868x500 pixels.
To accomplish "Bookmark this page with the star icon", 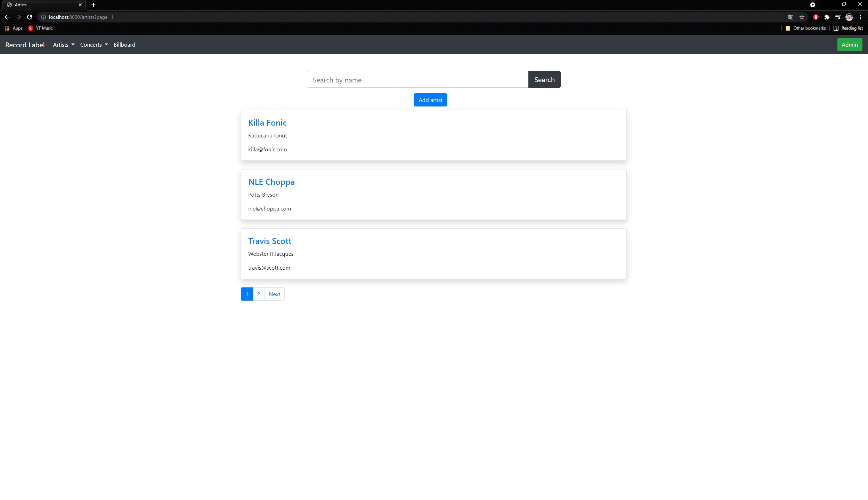I will click(x=802, y=17).
